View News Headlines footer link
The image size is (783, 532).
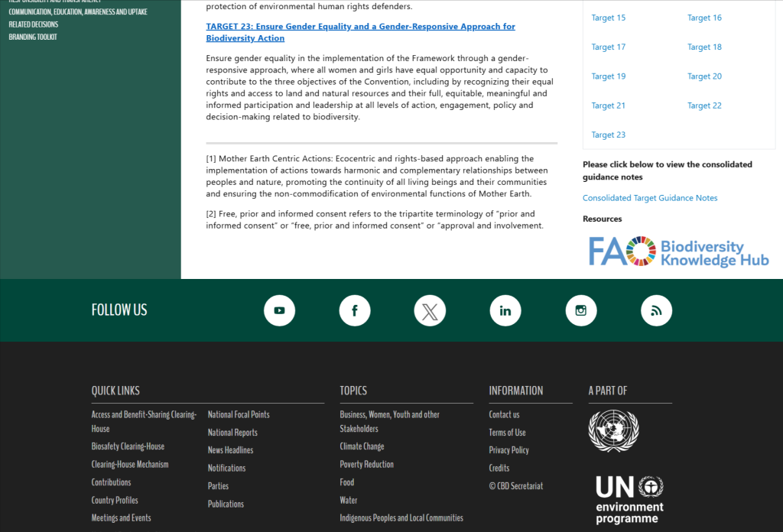coord(230,450)
